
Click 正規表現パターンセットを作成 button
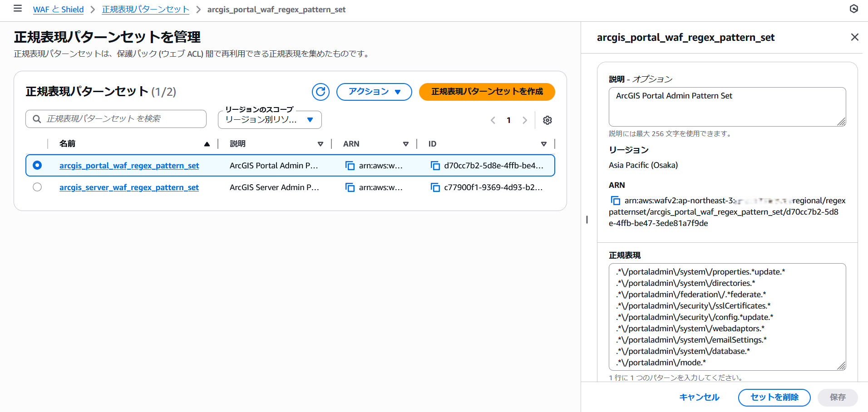coord(487,92)
